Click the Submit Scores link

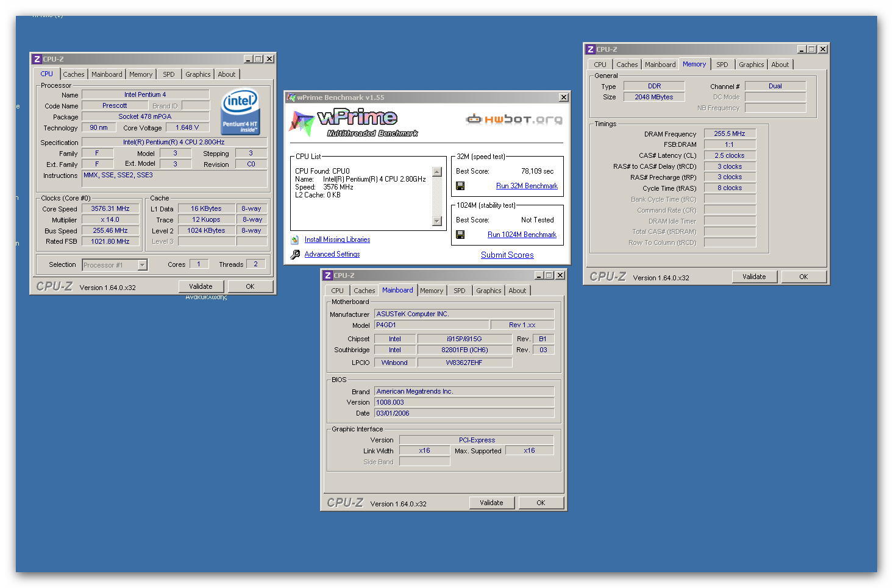coord(507,255)
